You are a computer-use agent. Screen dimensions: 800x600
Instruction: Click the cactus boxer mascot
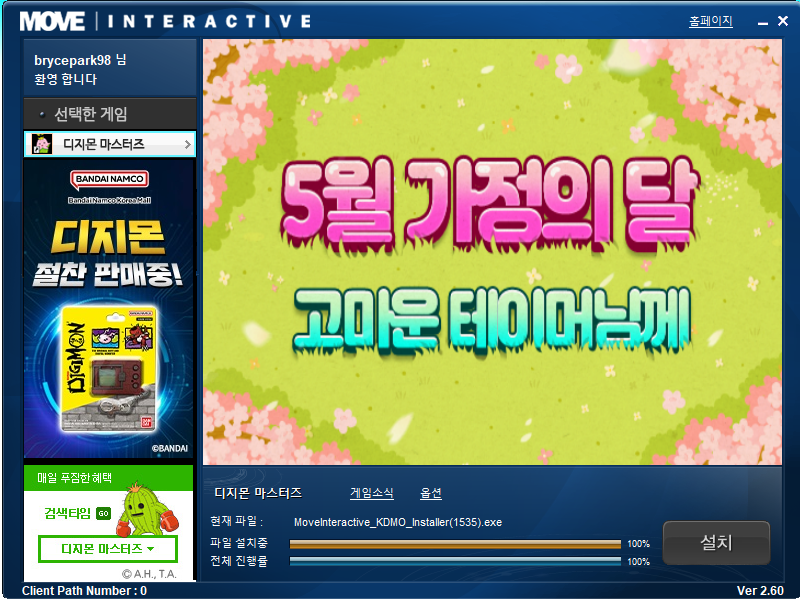(x=147, y=510)
